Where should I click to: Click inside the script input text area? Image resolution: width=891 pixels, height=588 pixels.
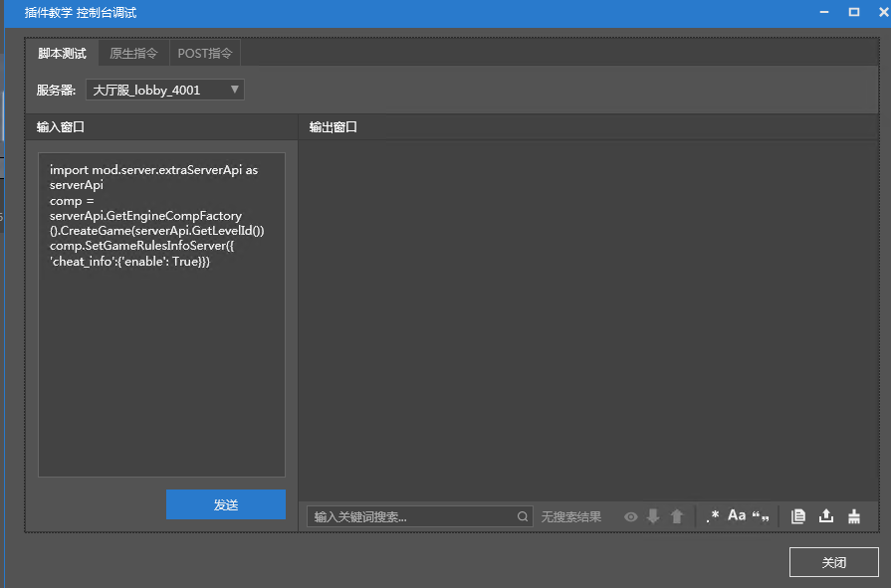point(161,368)
